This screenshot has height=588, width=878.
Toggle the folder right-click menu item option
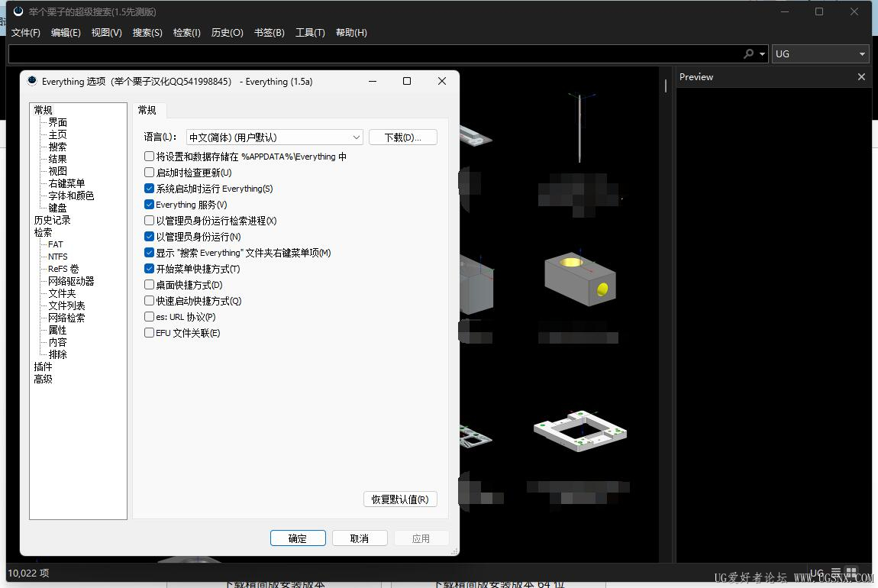tap(149, 253)
